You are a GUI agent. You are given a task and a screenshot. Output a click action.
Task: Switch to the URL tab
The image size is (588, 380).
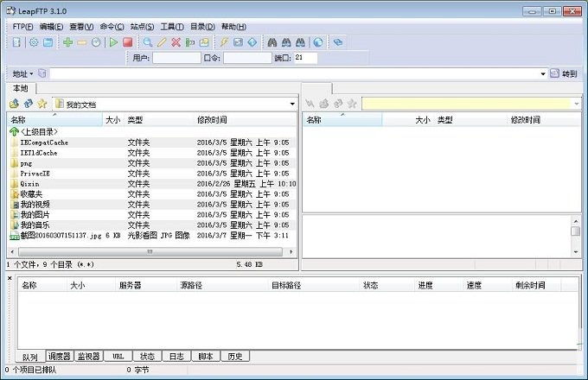pos(118,356)
